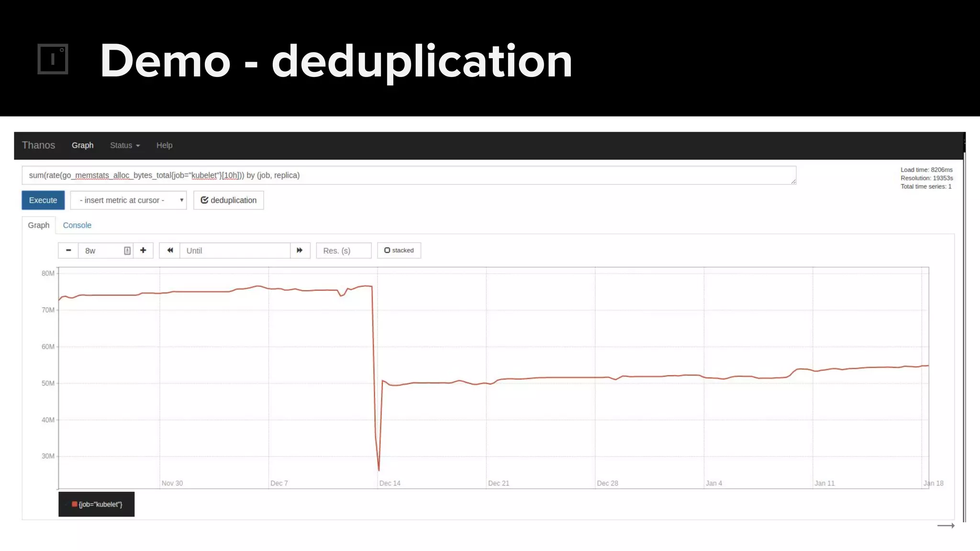Open the Graph page in navbar
Screen dimensions: 980x551
tap(83, 145)
